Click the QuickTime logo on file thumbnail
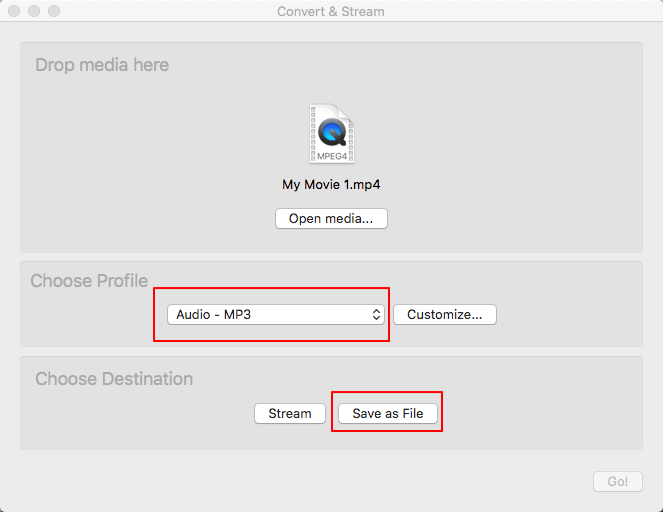The width and height of the screenshot is (663, 512). pos(331,130)
